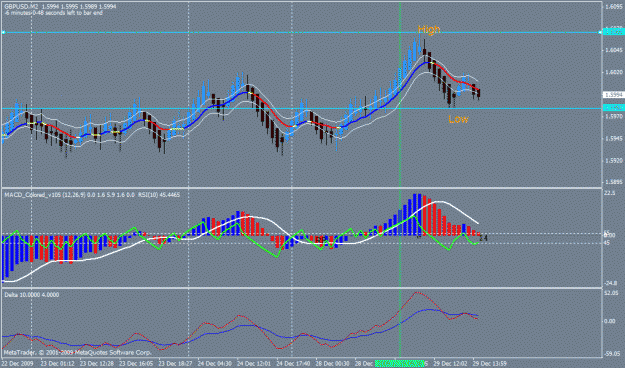Image resolution: width=625 pixels, height=368 pixels.
Task: Click the 1.5920 price axis value
Action: (x=613, y=160)
